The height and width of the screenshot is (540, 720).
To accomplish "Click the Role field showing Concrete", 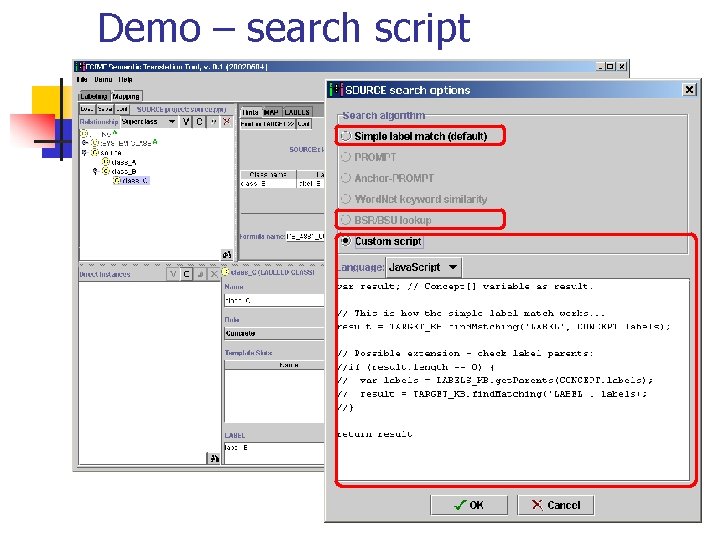I will [274, 333].
